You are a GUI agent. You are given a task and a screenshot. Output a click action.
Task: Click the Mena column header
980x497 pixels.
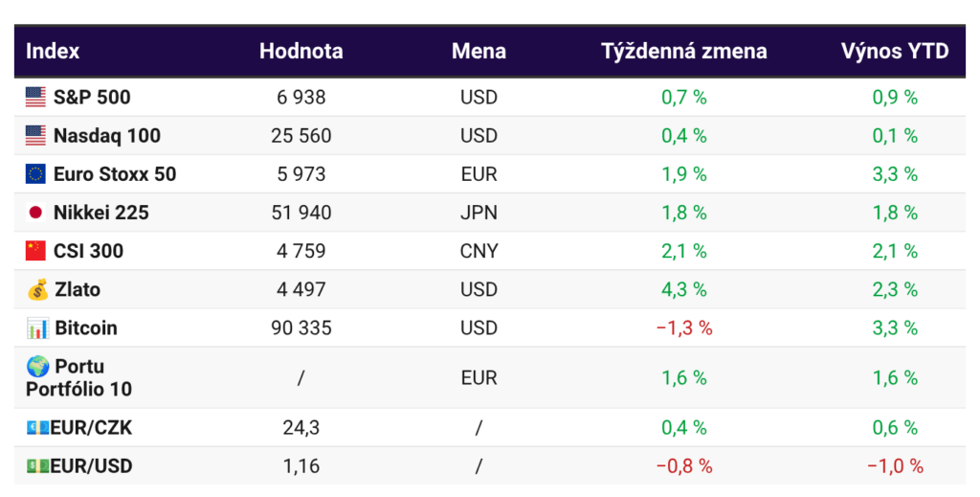(x=479, y=52)
